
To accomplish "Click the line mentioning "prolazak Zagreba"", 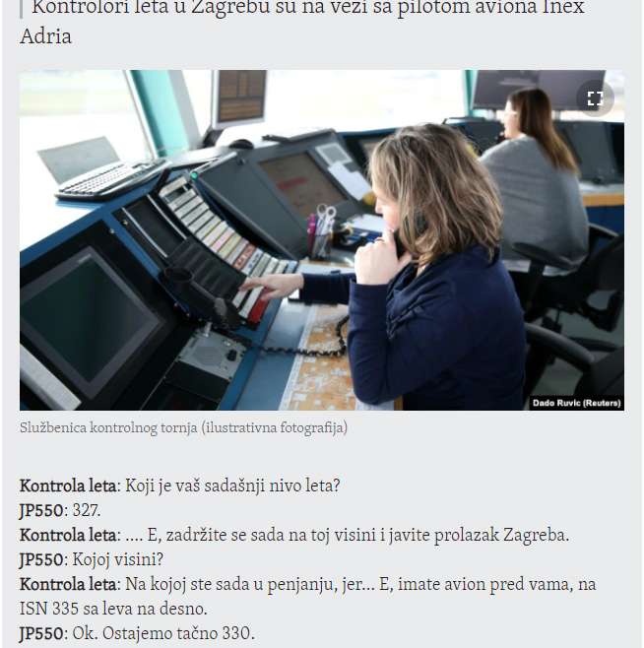I will point(294,535).
